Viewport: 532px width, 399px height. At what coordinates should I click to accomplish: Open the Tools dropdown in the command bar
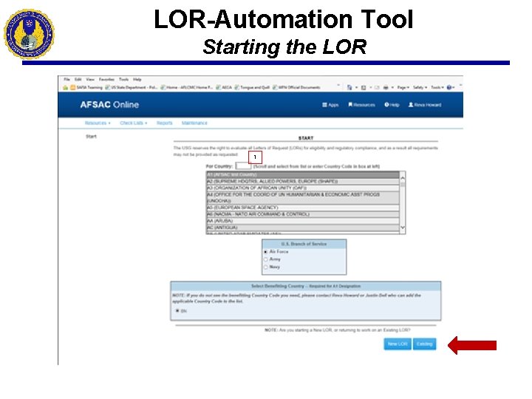coord(437,87)
